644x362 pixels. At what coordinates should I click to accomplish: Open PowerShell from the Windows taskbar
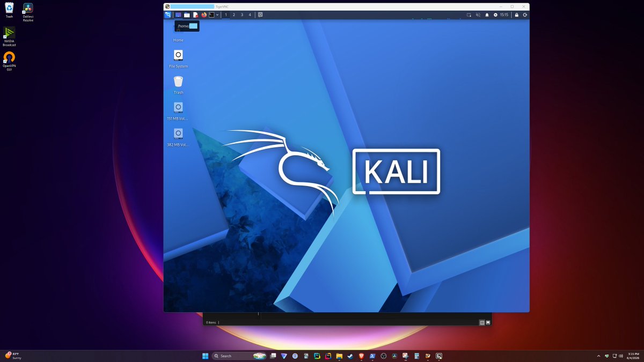point(372,356)
